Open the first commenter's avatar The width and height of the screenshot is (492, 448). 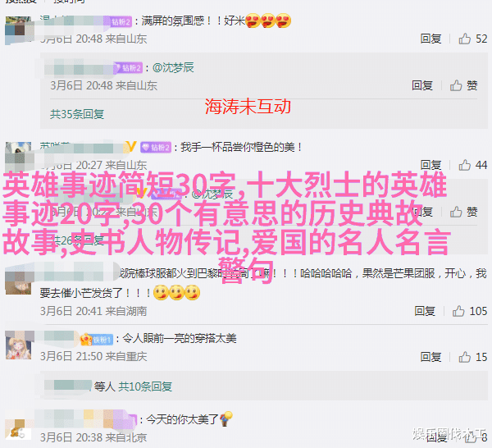click(x=19, y=30)
